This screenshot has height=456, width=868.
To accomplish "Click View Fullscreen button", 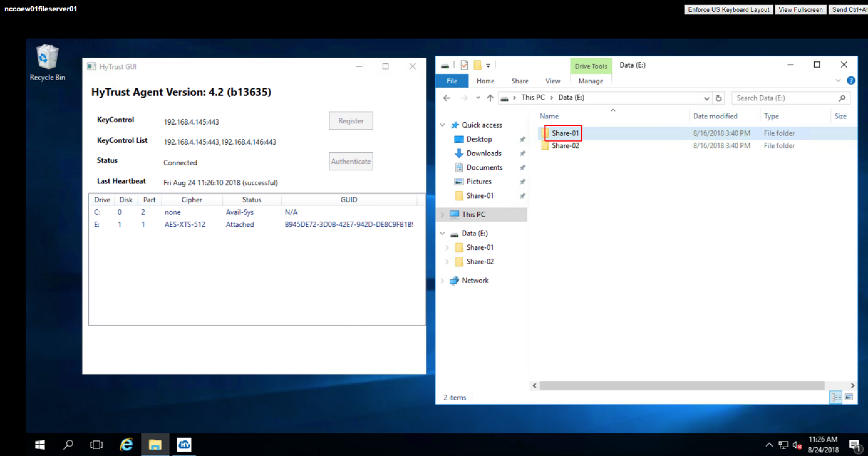I will tap(800, 9).
